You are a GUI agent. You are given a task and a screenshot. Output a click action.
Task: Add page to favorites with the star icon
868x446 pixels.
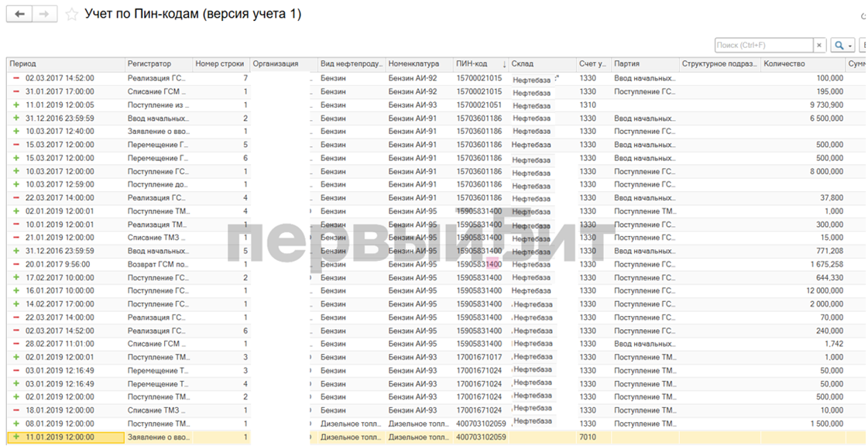[71, 15]
